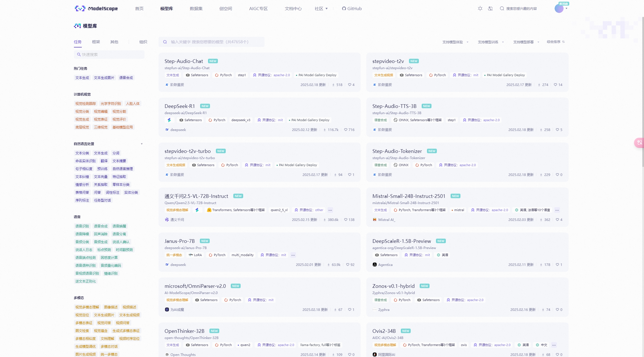Click the Mistral AI_ organization icon

pyautogui.click(x=375, y=220)
